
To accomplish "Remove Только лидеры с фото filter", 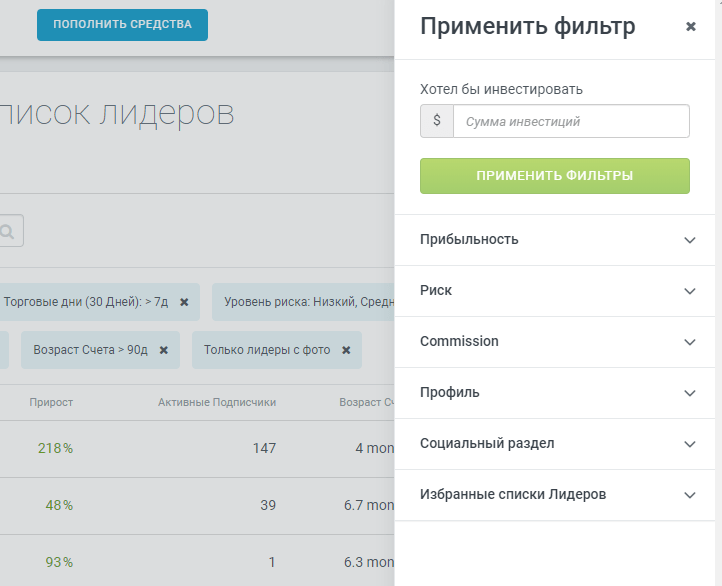I will (346, 350).
